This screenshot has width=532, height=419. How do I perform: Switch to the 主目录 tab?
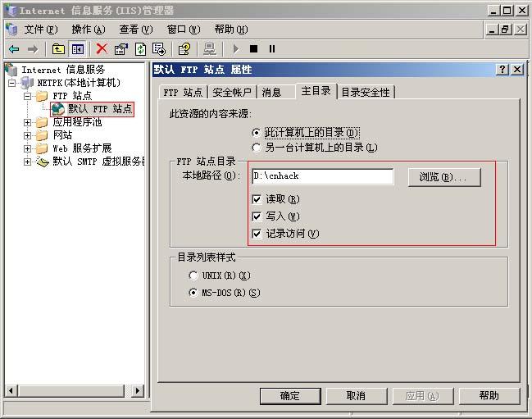[316, 91]
